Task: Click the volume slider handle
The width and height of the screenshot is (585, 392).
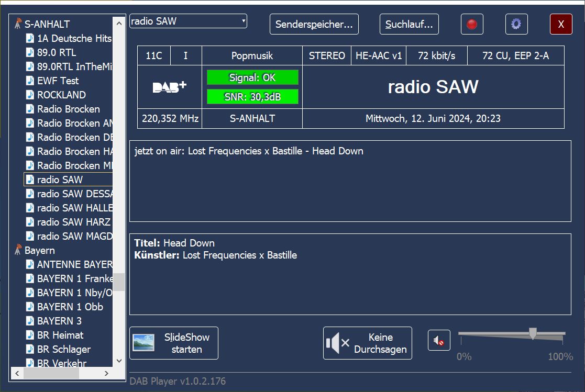Action: [533, 333]
